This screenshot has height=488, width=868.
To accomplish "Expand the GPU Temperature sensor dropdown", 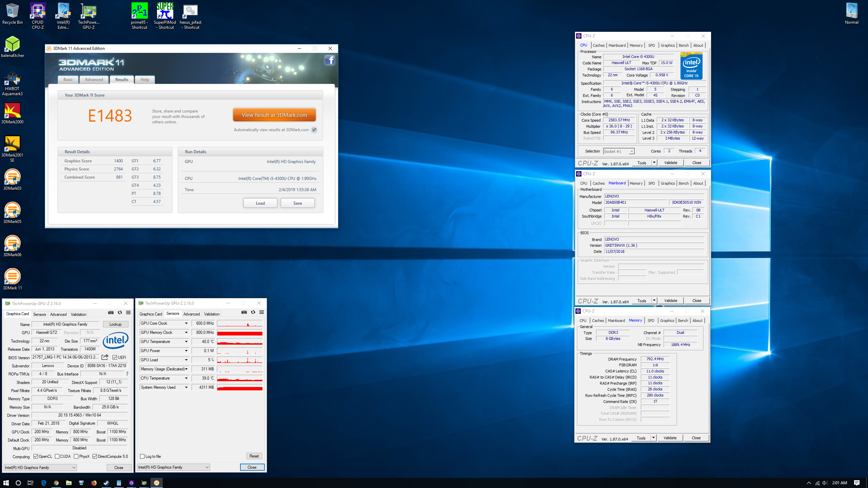I will click(186, 342).
